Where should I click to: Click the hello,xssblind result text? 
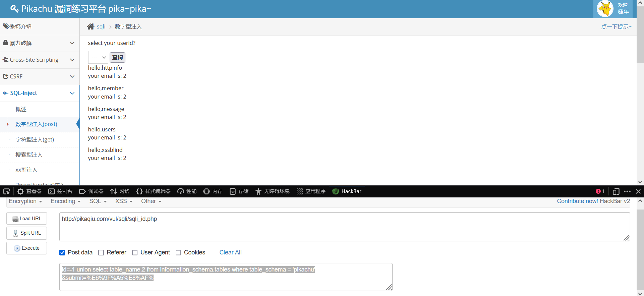coord(105,150)
